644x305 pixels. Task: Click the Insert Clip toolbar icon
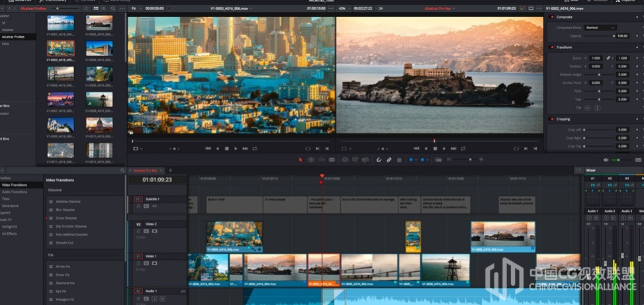pyautogui.click(x=345, y=159)
